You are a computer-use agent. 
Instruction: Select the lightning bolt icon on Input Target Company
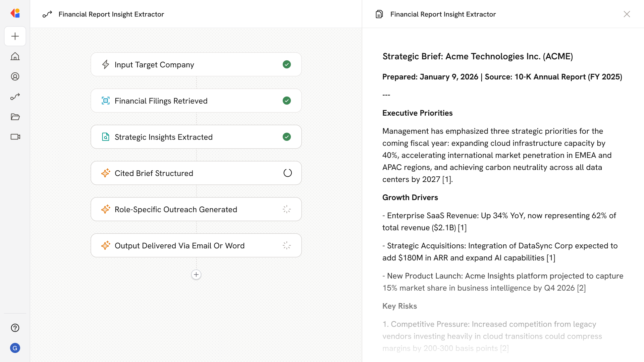pyautogui.click(x=106, y=64)
